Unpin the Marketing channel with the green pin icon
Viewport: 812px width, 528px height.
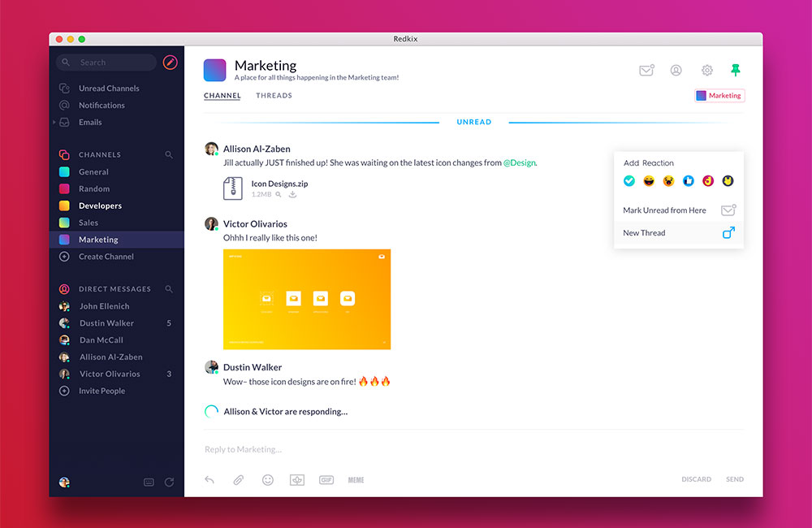[736, 70]
